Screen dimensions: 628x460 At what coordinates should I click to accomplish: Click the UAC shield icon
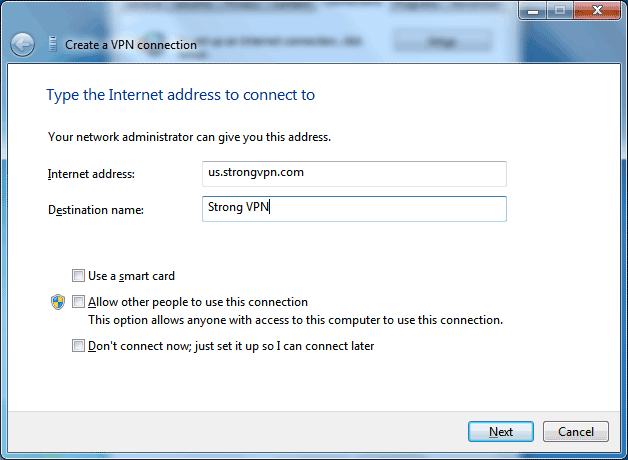click(58, 302)
